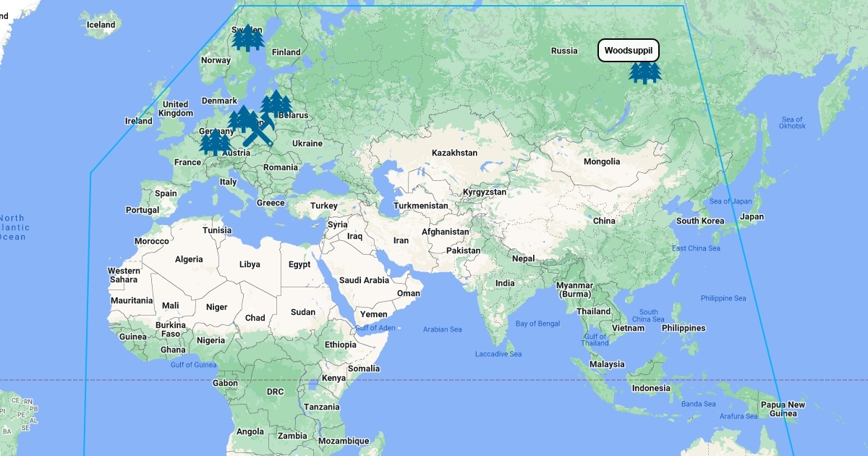Click the Indonesia label on map
The height and width of the screenshot is (456, 868).
(650, 388)
